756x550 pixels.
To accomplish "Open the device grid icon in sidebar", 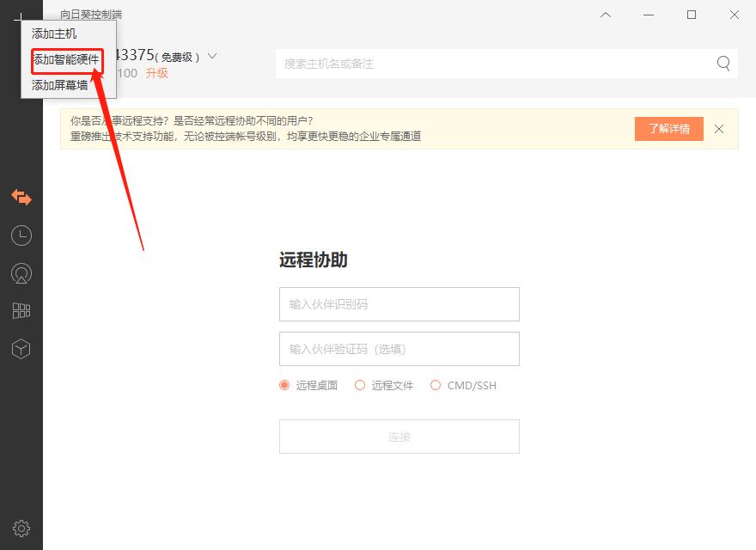I will click(x=21, y=310).
